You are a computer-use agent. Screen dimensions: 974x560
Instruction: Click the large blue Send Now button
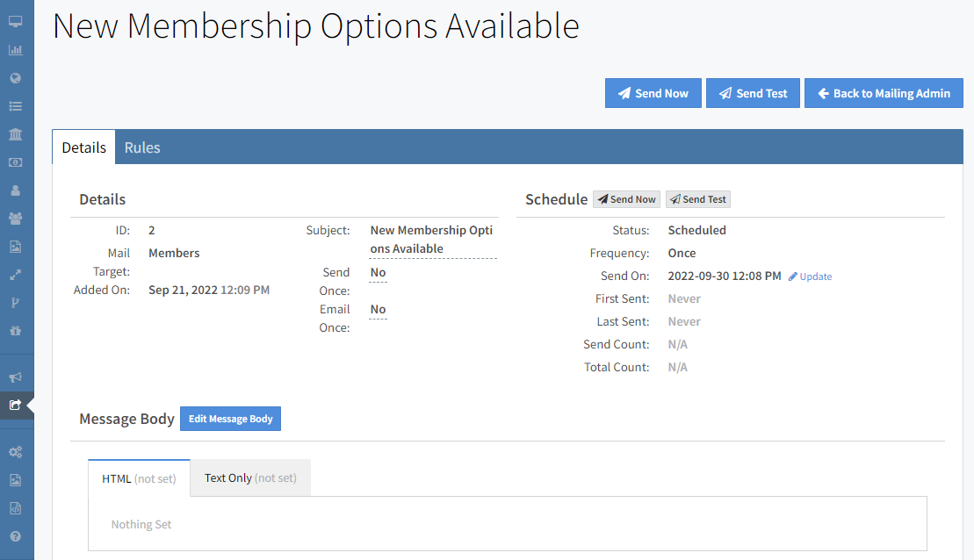coord(653,93)
